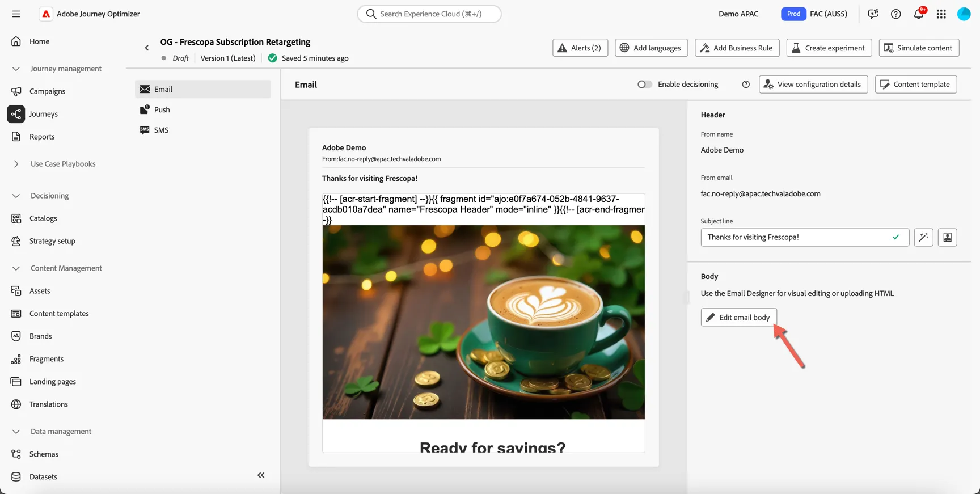This screenshot has height=494, width=980.
Task: Collapse the Decisioning section
Action: tap(16, 196)
